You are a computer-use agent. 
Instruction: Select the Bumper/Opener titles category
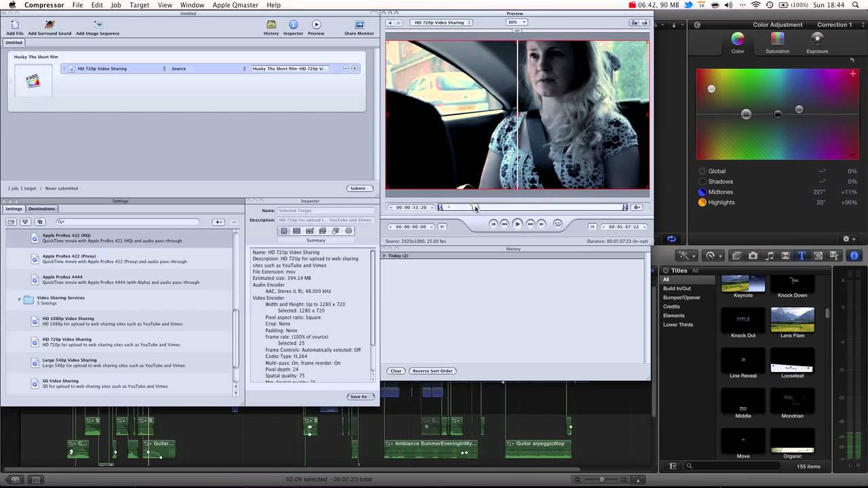click(682, 298)
